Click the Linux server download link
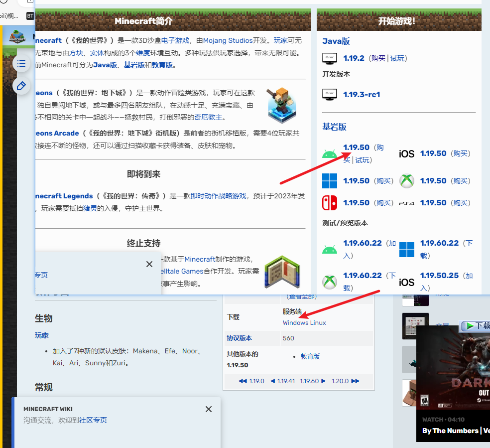The image size is (490, 448). tap(318, 322)
